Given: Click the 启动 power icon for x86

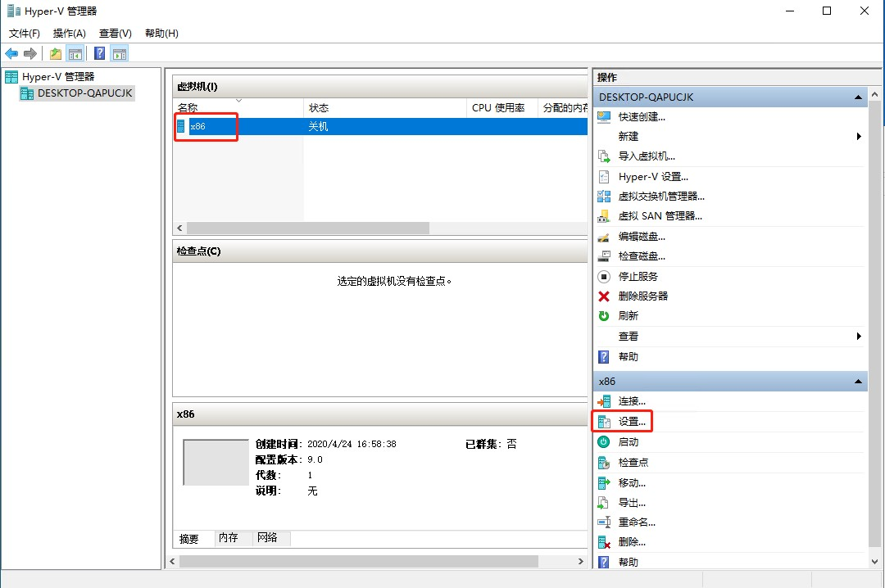Looking at the screenshot, I should point(604,442).
